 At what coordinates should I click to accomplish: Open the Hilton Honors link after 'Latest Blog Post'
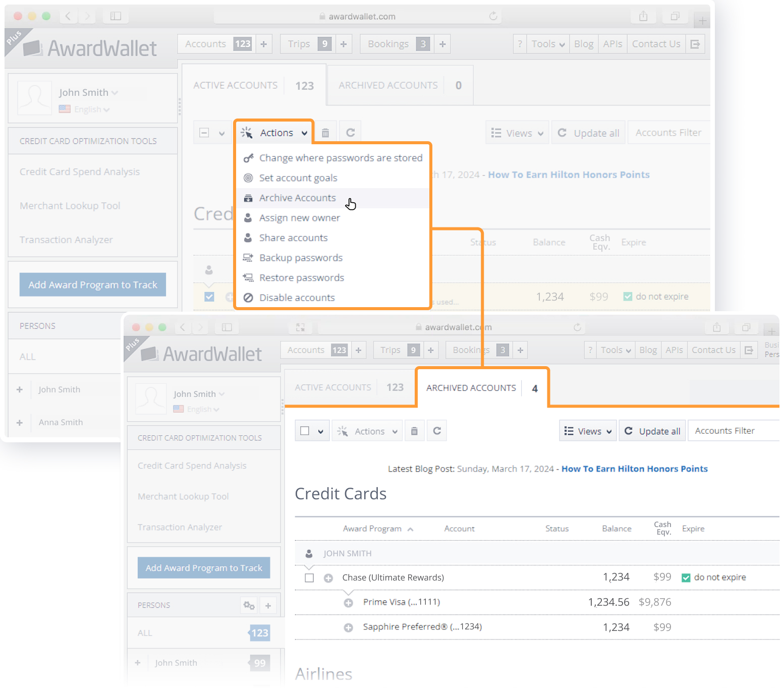(x=634, y=469)
